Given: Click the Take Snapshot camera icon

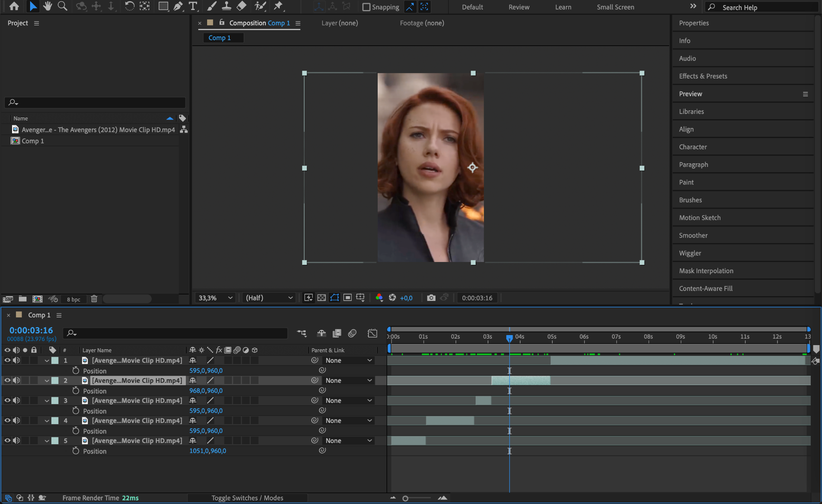Looking at the screenshot, I should [x=431, y=298].
